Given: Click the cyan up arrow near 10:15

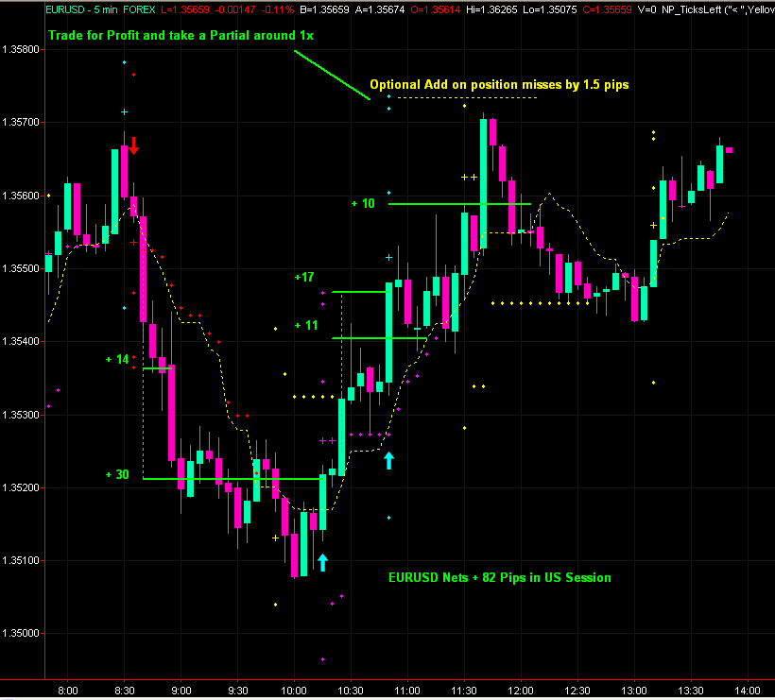Looking at the screenshot, I should click(x=322, y=562).
